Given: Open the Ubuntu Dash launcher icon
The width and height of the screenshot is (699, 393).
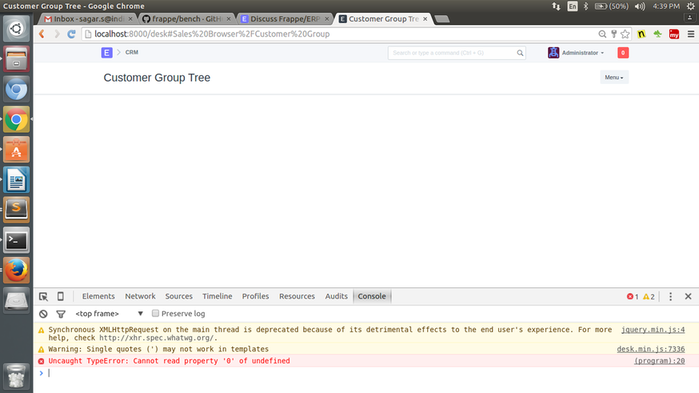Looking at the screenshot, I should (16, 29).
